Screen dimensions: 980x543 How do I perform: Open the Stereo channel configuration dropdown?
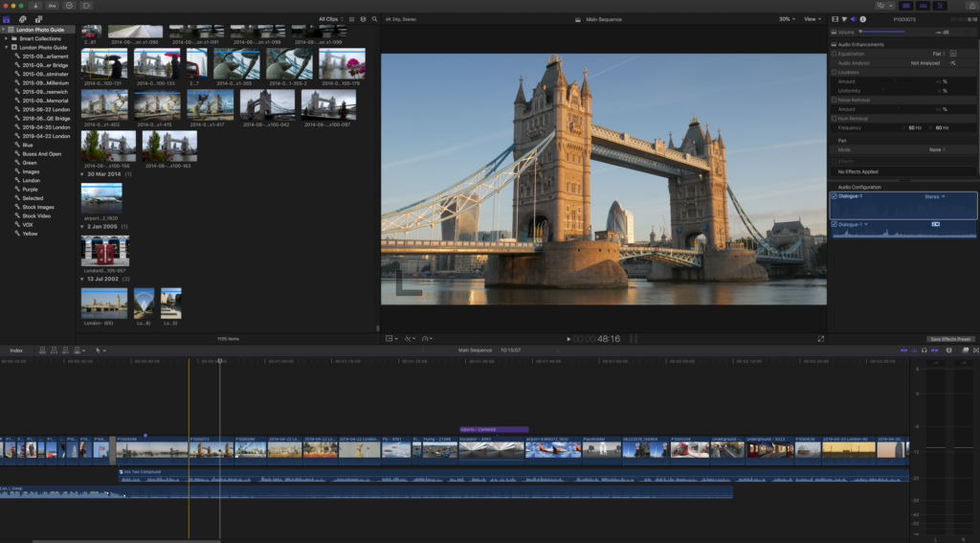935,196
